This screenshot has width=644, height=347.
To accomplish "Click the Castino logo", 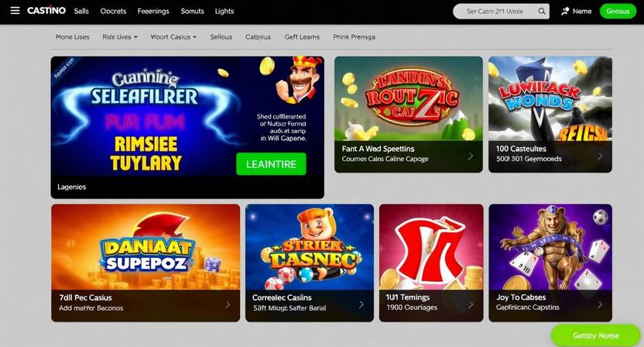I will tap(46, 11).
